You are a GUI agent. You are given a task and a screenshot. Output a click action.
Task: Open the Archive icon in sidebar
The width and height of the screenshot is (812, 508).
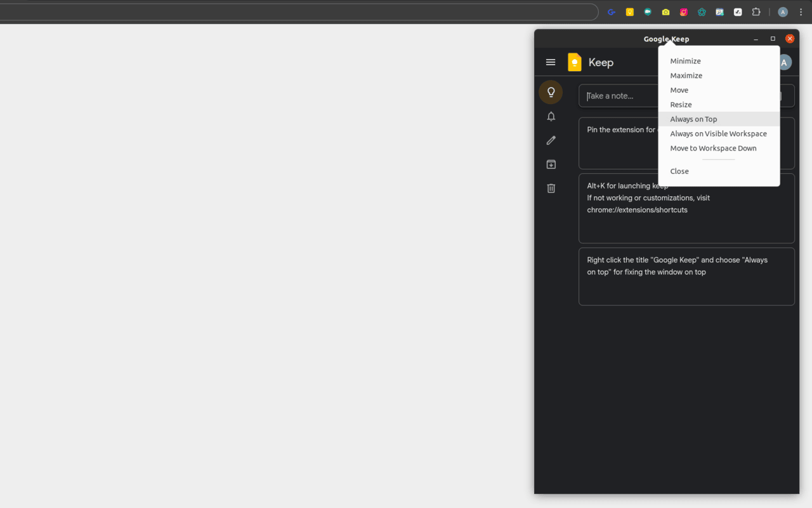pos(551,164)
